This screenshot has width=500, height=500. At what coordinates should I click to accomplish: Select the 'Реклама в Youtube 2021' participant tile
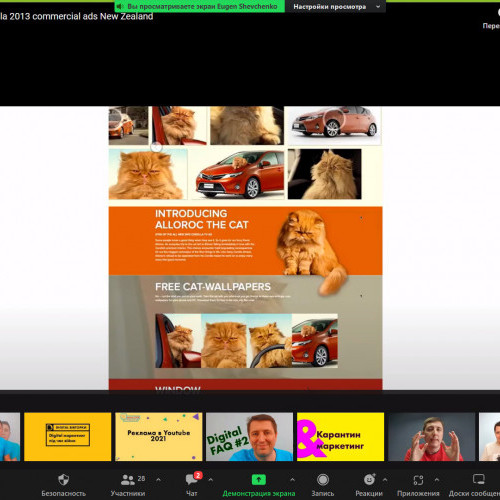point(158,437)
